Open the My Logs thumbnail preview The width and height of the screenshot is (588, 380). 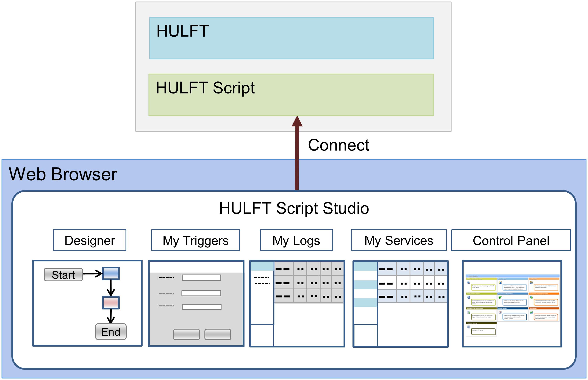pos(297,304)
